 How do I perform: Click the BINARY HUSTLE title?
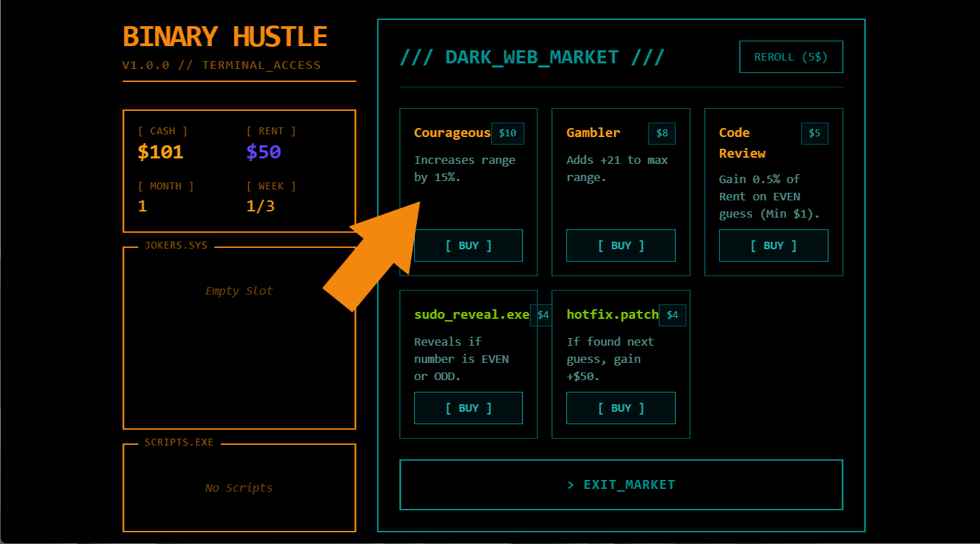click(225, 37)
